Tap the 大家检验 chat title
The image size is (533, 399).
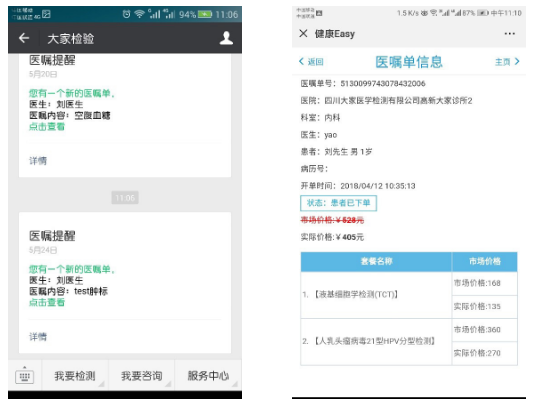click(x=71, y=39)
